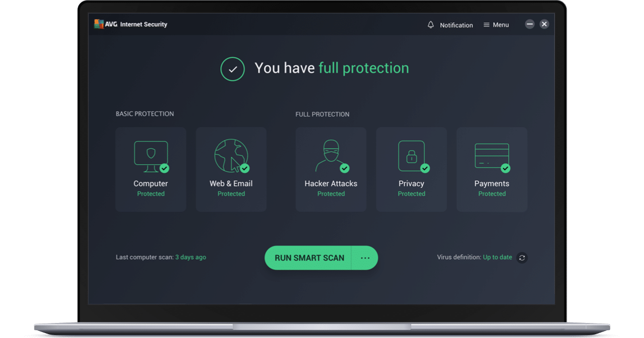Click the full protection checkmark circle

233,69
